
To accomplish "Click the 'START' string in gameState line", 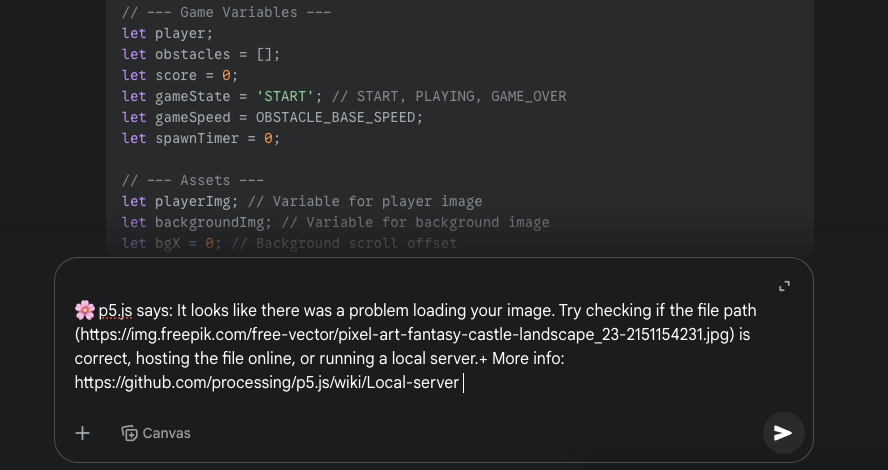I will point(284,96).
